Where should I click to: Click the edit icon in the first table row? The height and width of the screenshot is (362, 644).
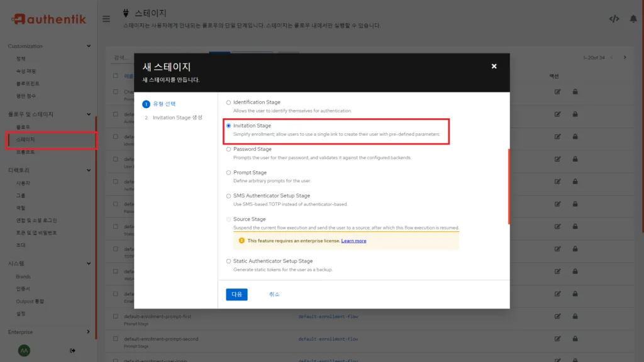coord(557,92)
